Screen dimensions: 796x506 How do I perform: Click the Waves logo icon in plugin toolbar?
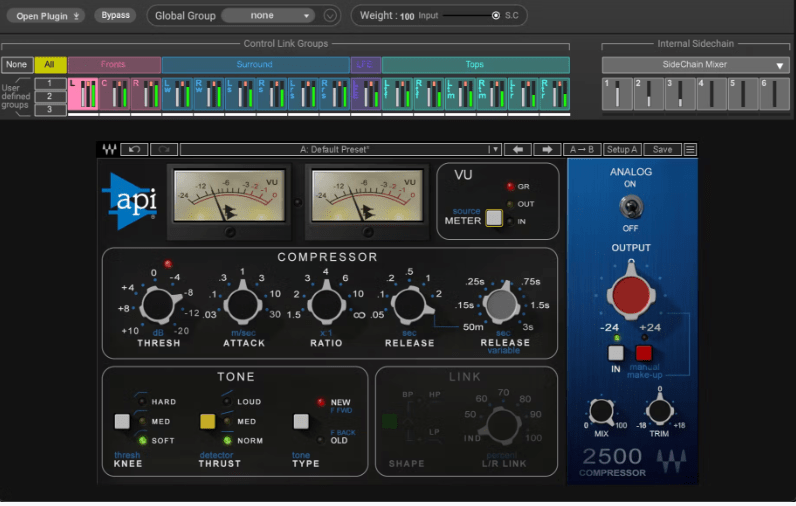109,149
